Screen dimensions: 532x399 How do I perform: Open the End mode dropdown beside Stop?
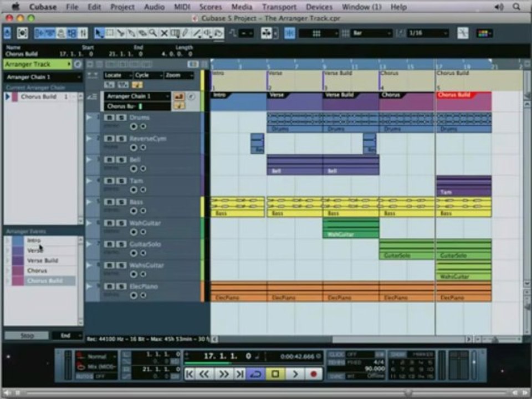(67, 336)
